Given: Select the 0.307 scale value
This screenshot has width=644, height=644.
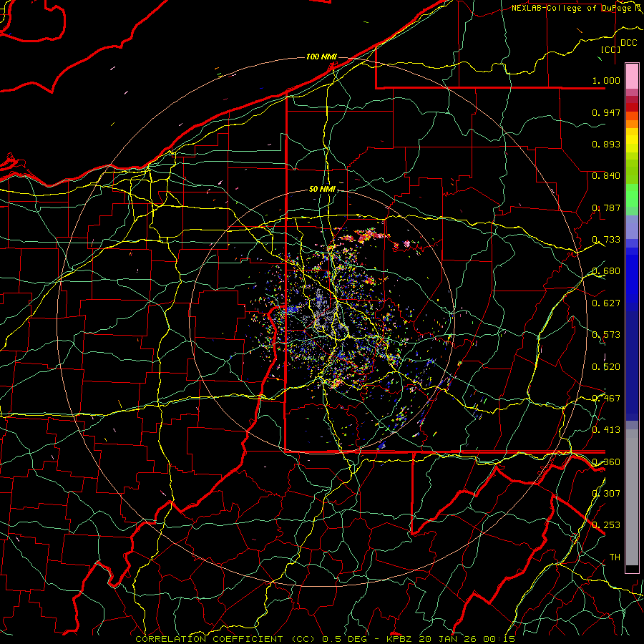Looking at the screenshot, I should (606, 493).
